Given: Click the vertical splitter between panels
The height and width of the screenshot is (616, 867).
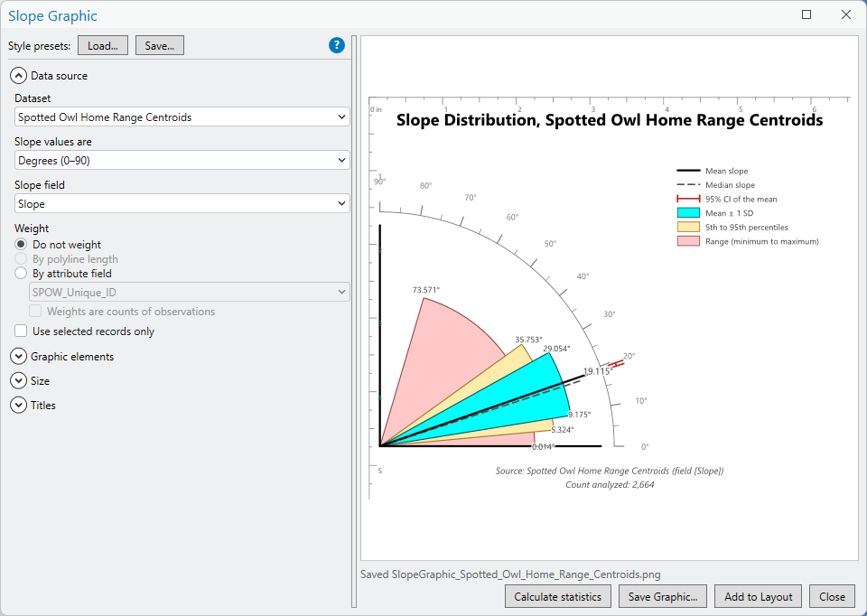Looking at the screenshot, I should click(x=354, y=322).
